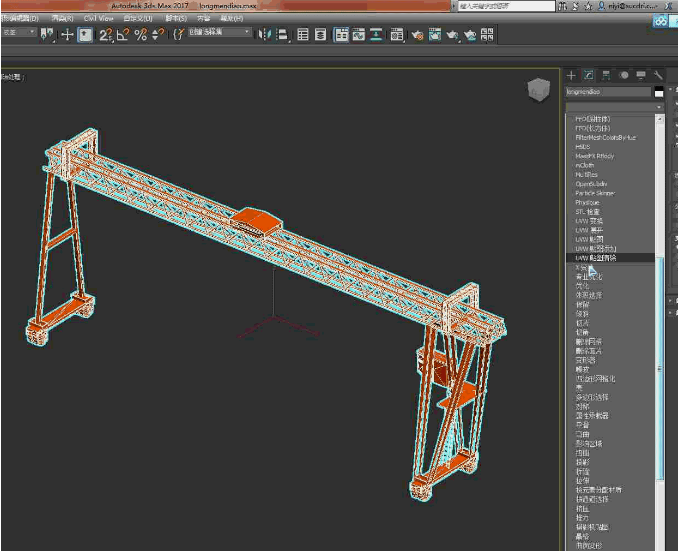Open the 脚本(S) menu
The width and height of the screenshot is (688, 555).
(x=176, y=18)
